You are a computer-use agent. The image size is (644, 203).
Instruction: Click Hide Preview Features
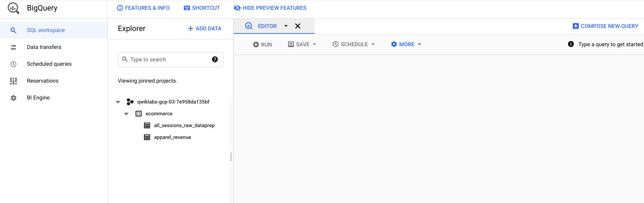click(x=270, y=8)
